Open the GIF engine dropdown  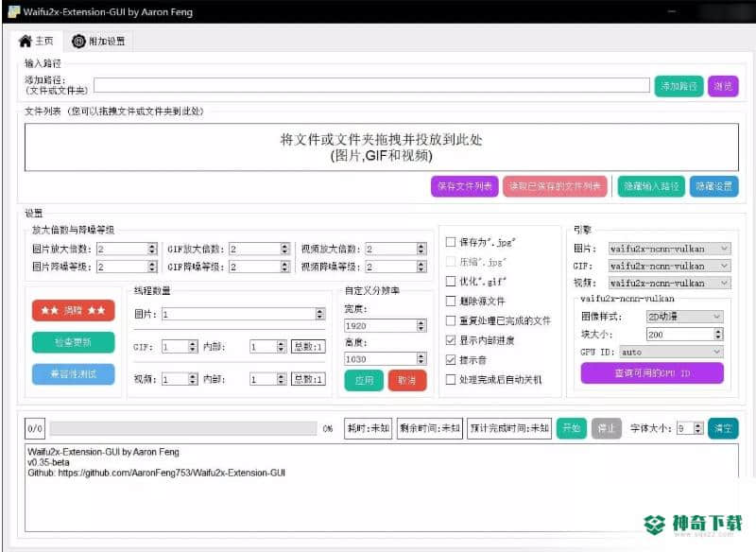[x=669, y=267]
